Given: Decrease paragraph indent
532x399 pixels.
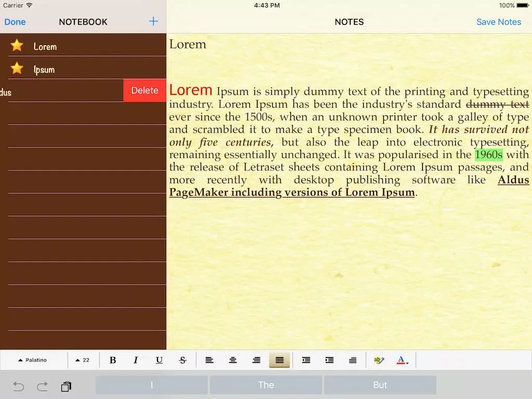Looking at the screenshot, I should 306,360.
